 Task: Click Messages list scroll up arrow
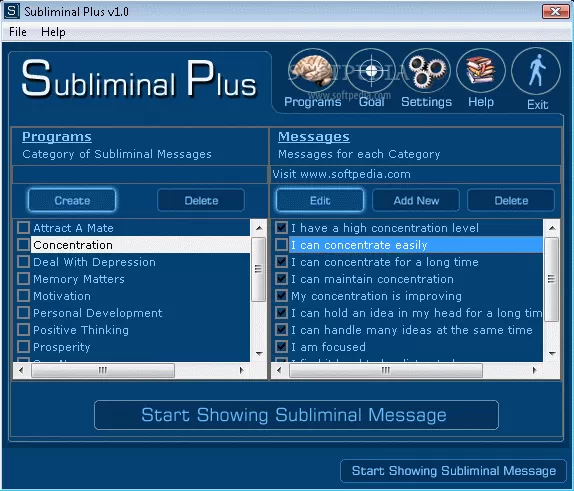point(552,228)
